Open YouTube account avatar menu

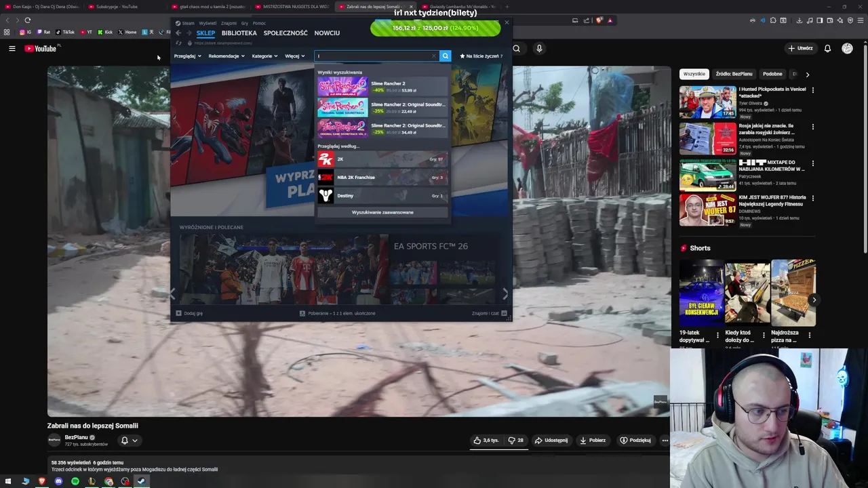[847, 48]
